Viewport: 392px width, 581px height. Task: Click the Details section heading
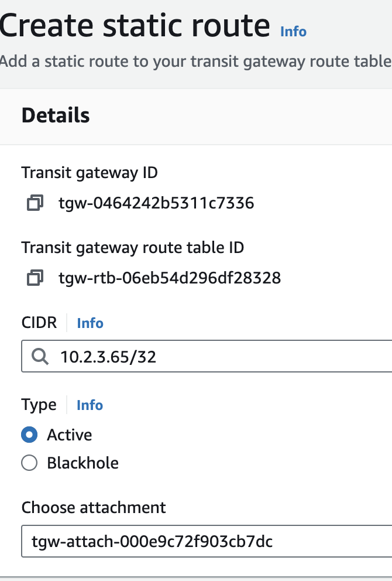56,116
